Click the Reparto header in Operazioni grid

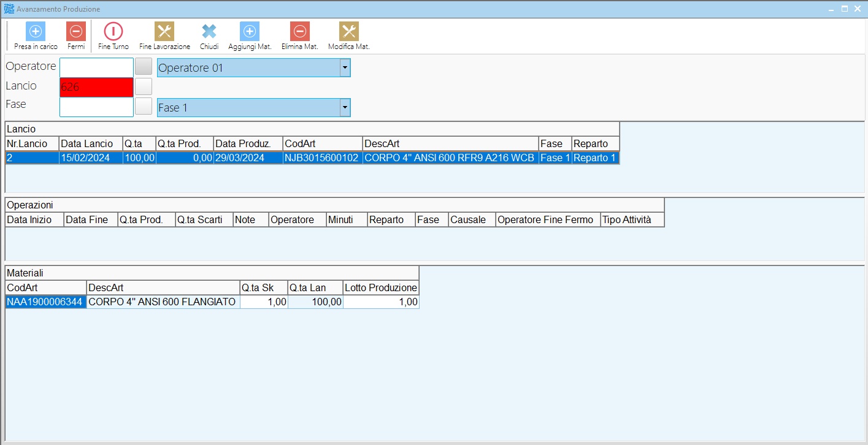tap(391, 219)
